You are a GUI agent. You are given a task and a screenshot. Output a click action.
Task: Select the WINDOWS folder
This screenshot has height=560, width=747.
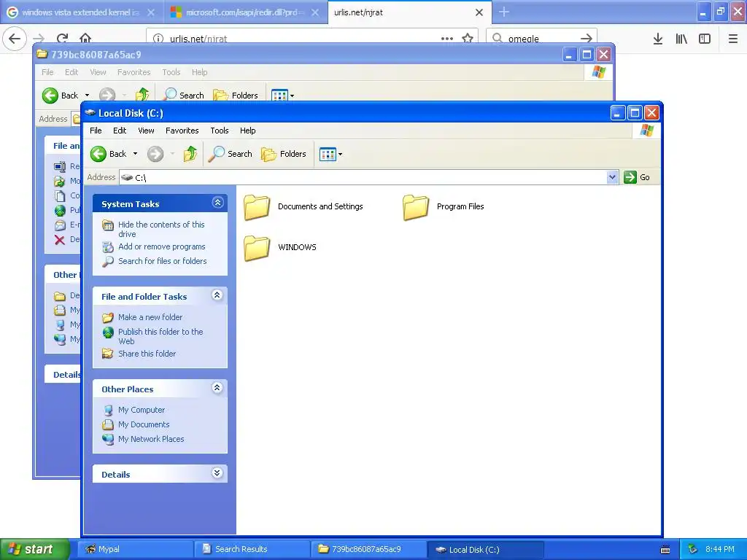(280, 247)
